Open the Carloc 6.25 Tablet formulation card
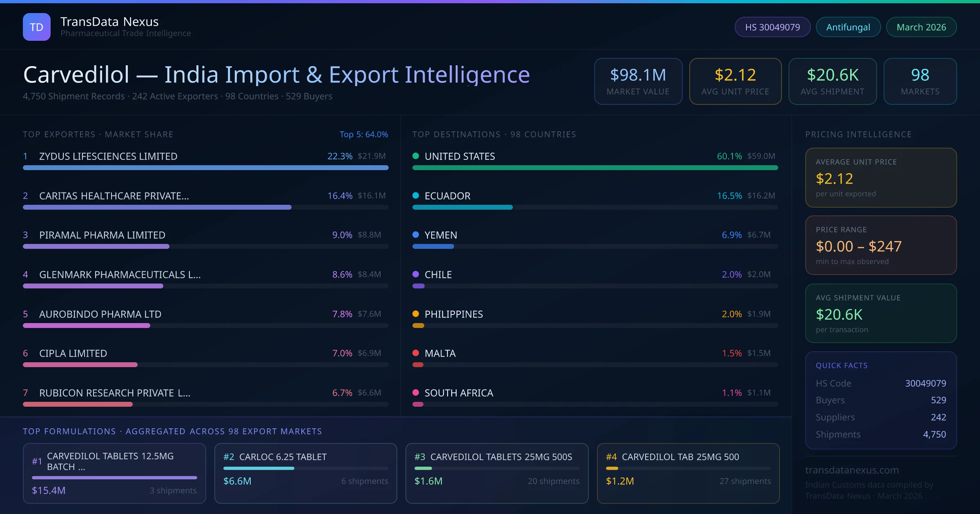Image resolution: width=980 pixels, height=514 pixels. click(305, 473)
